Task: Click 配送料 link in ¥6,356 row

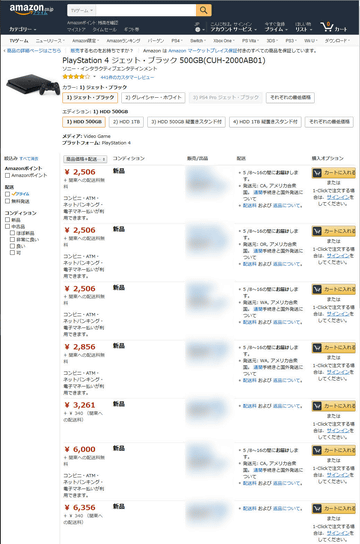Action: 249,509
